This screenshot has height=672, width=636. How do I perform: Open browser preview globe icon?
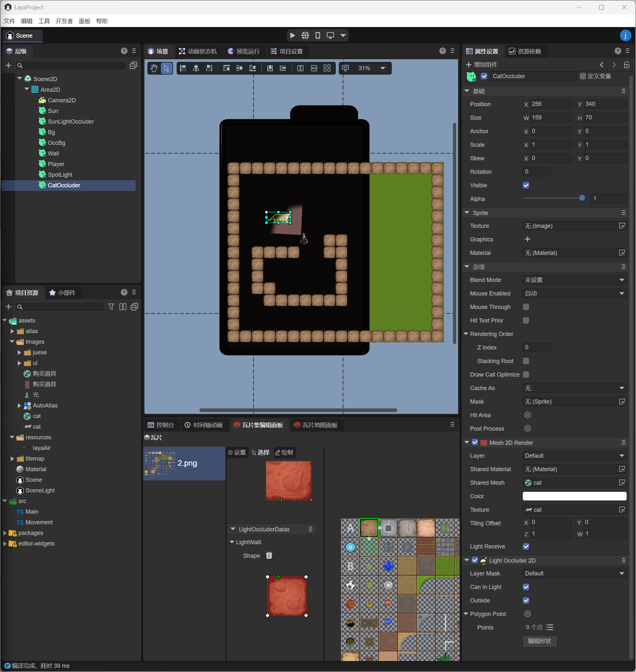[x=305, y=35]
